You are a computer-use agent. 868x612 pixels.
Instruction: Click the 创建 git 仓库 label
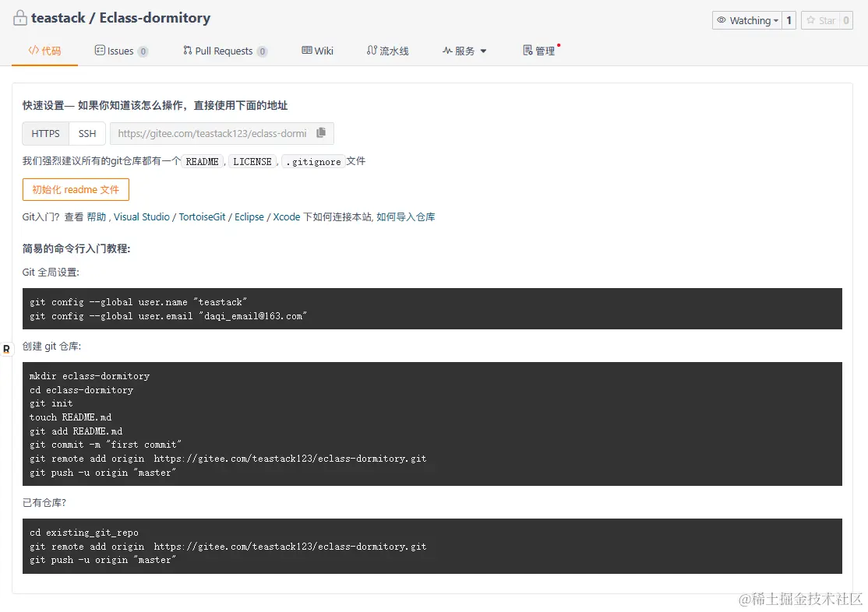coord(52,346)
